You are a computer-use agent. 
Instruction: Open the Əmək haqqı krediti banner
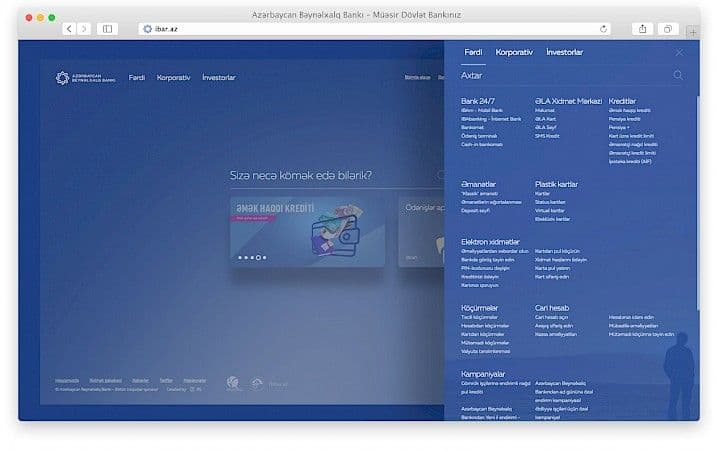click(x=307, y=232)
